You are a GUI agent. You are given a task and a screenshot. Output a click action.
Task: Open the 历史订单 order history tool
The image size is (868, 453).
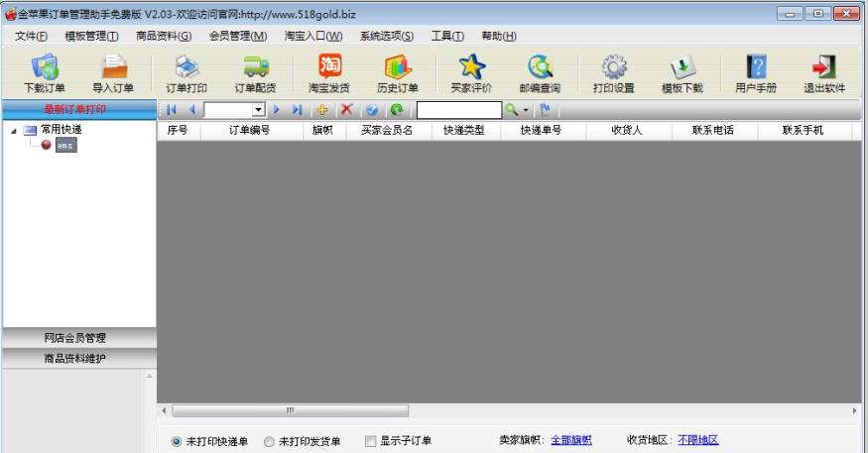[x=398, y=73]
